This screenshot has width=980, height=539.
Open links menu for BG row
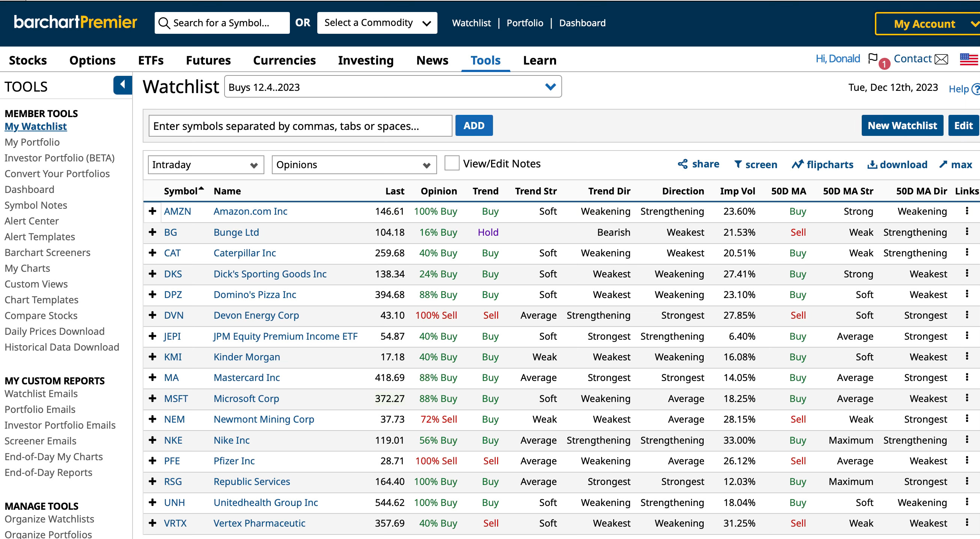pyautogui.click(x=967, y=232)
